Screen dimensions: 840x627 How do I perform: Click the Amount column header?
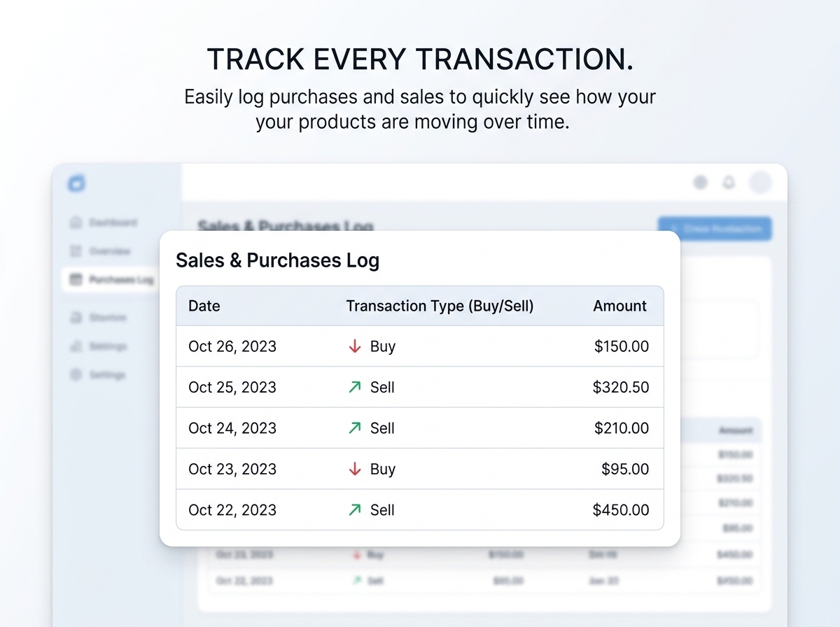tap(619, 306)
